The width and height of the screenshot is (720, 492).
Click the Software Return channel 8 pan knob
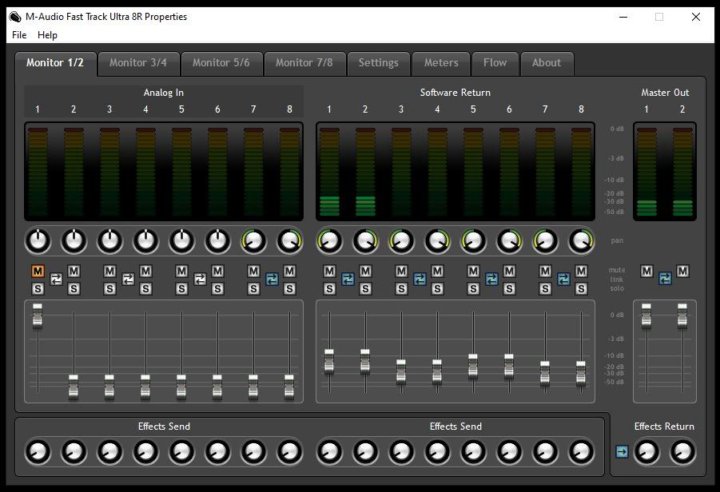pyautogui.click(x=581, y=240)
